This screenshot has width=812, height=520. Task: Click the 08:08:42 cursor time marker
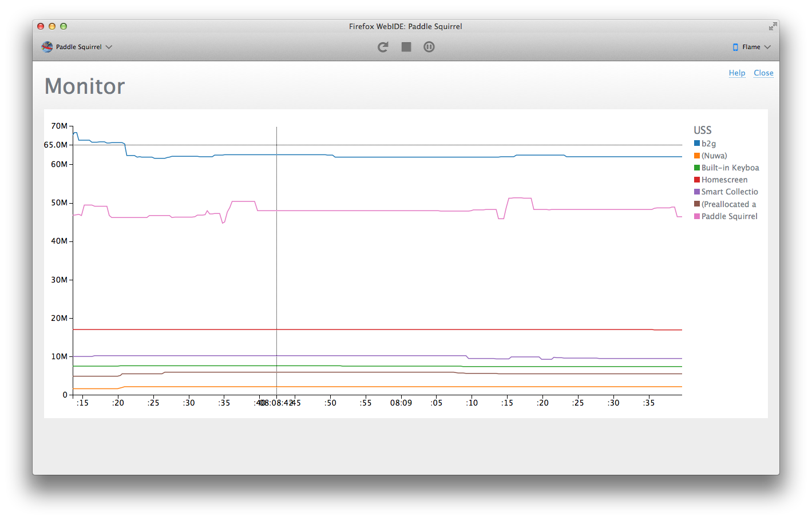pos(276,403)
